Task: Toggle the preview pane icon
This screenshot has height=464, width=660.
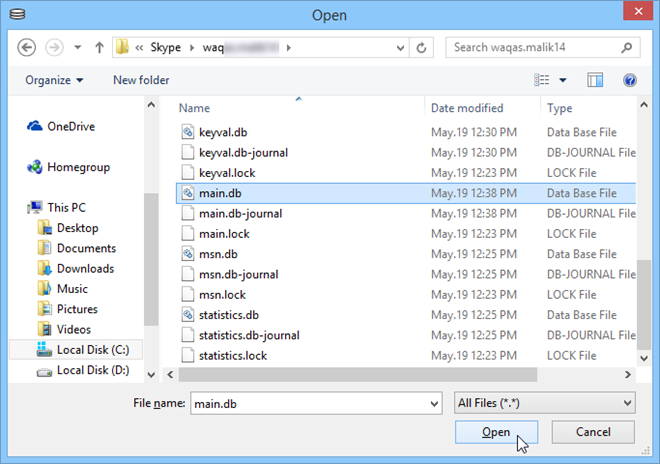Action: (x=595, y=80)
